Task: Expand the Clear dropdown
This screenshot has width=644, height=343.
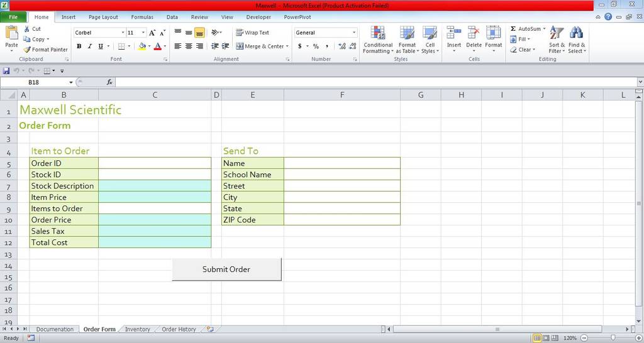Action: [x=534, y=50]
